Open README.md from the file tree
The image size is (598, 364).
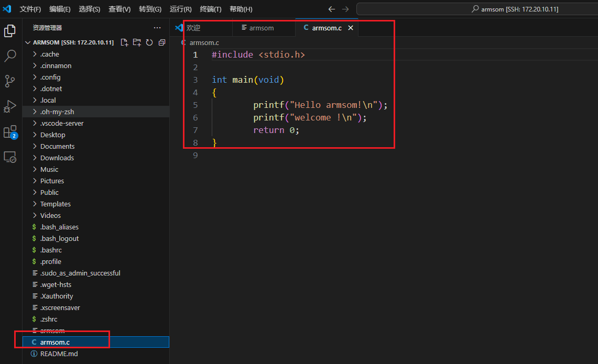59,354
